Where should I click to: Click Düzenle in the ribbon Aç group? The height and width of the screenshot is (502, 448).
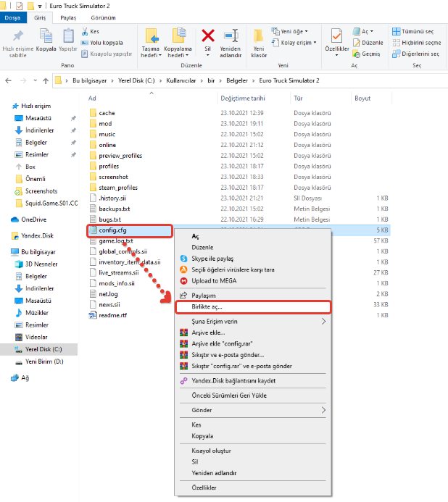(368, 43)
